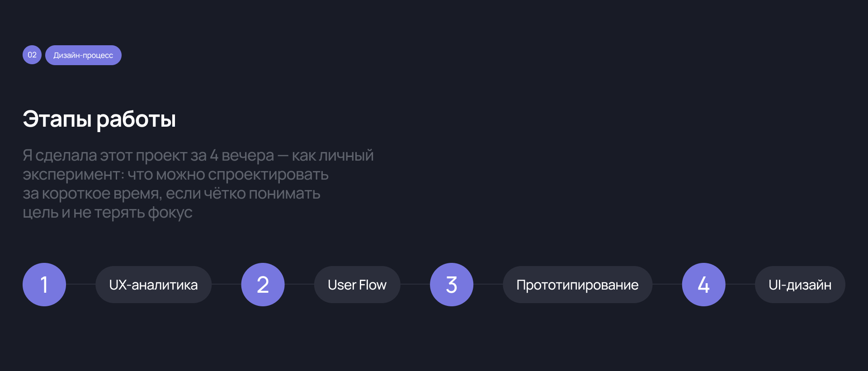868x371 pixels.
Task: Click the purple "02" section number badge
Action: [32, 55]
